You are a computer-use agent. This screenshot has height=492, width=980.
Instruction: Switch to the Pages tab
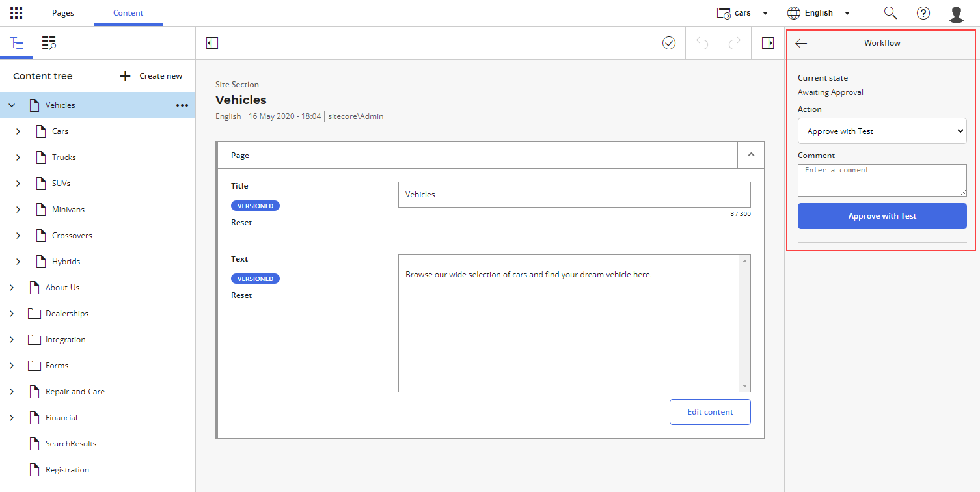coord(63,13)
